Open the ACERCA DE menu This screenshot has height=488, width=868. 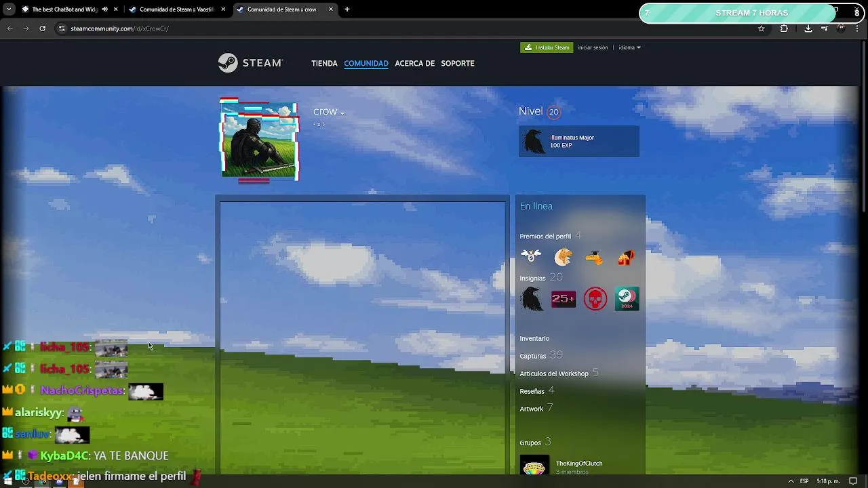pyautogui.click(x=414, y=63)
